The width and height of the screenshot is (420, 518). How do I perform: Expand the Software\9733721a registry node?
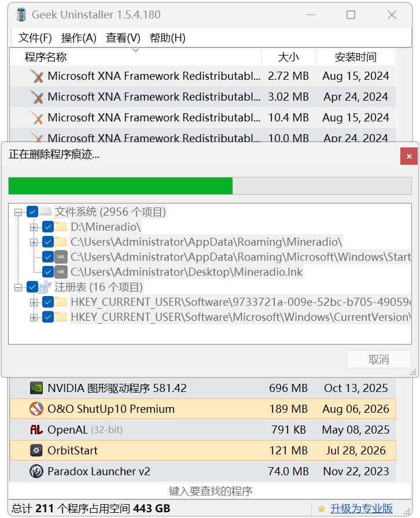click(34, 302)
